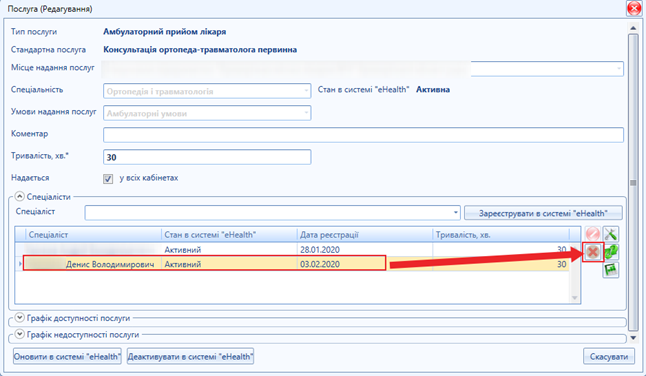Sort by the Дата реєстрації column header
Viewport: 646px width, 376px height.
coord(365,235)
